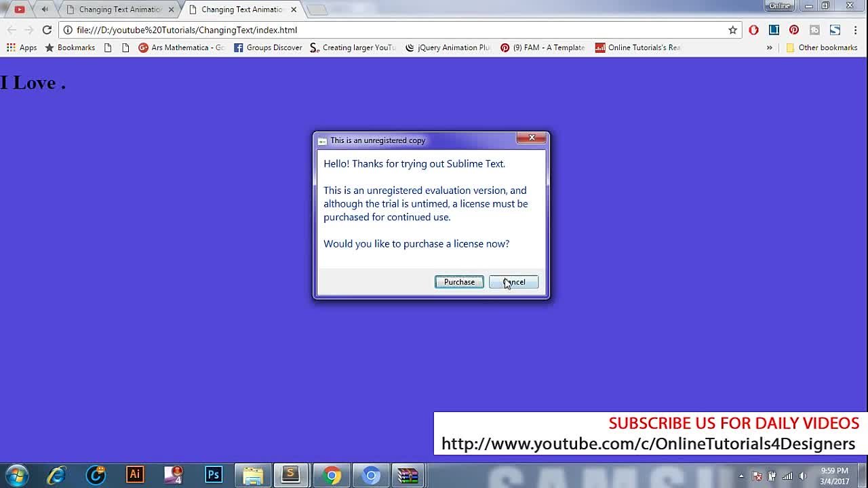Open the Other bookmarks folder
This screenshot has height=488, width=868.
tap(821, 47)
